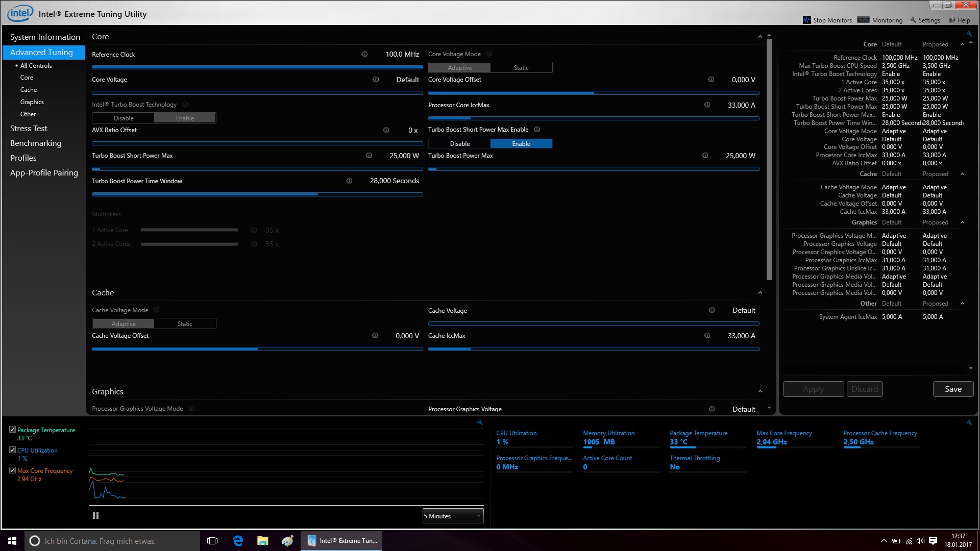Click info icon beside Reference Clock
This screenshot has width=980, height=551.
tap(364, 54)
